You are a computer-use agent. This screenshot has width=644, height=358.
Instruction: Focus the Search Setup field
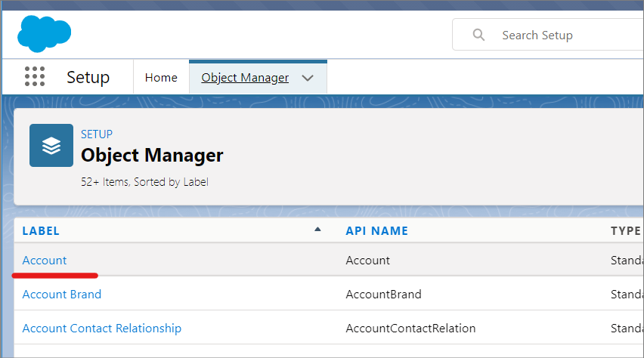pyautogui.click(x=548, y=35)
